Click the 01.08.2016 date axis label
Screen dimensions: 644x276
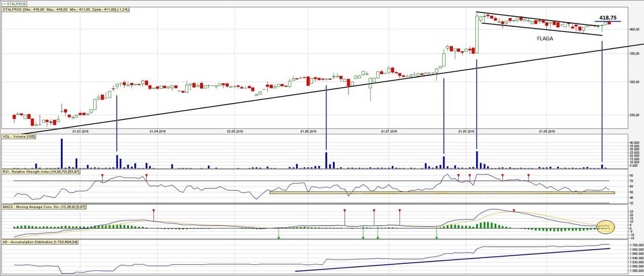pos(466,131)
